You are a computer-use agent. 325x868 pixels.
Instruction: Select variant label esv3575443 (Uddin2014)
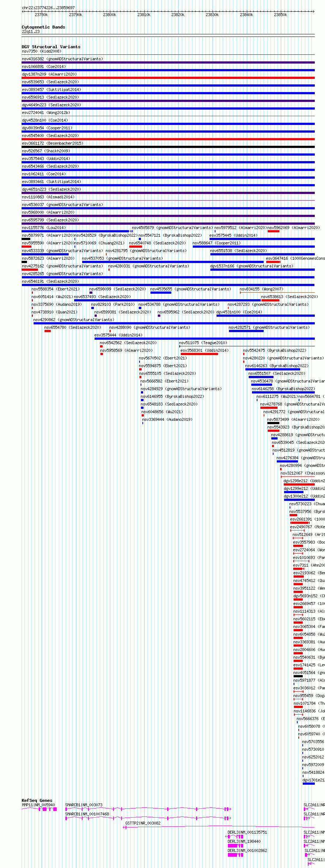[46, 159]
